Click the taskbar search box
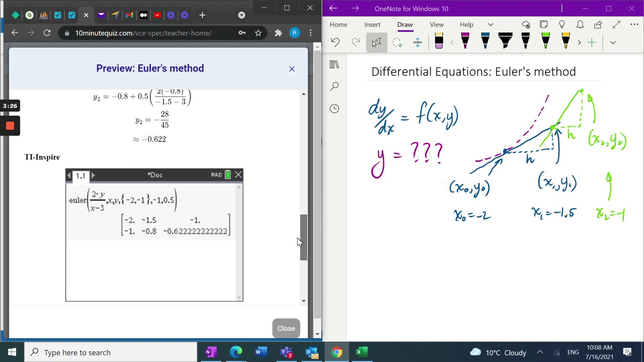This screenshot has height=362, width=644. click(110, 352)
